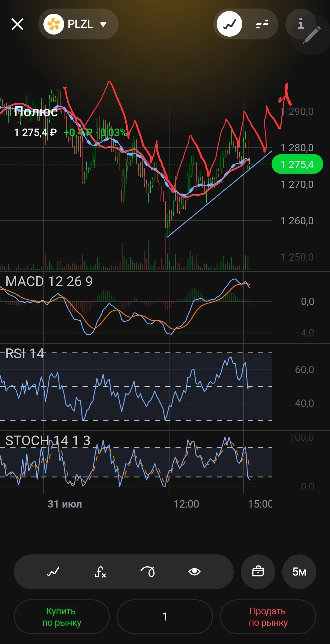Open chart type icon in toolbar
The width and height of the screenshot is (330, 644).
click(x=53, y=572)
